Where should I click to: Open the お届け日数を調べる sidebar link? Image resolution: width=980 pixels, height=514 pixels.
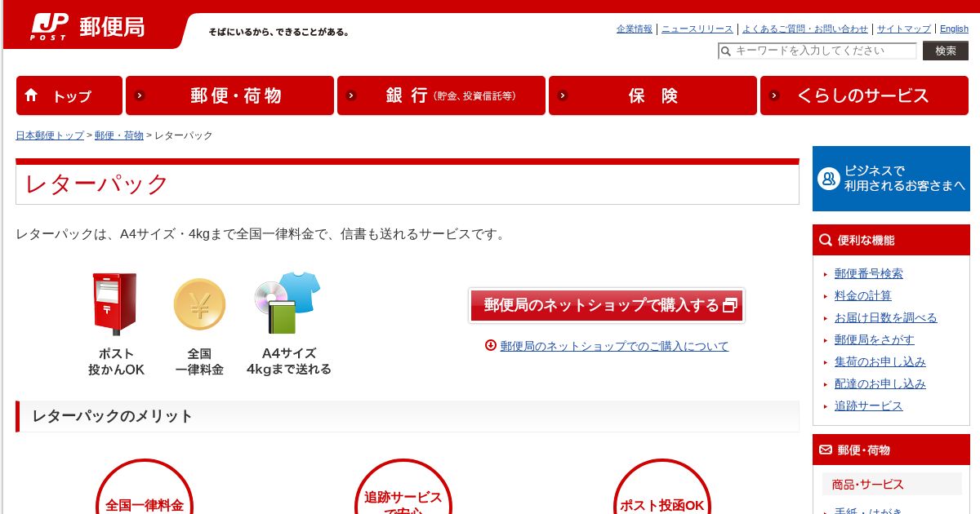click(x=886, y=317)
